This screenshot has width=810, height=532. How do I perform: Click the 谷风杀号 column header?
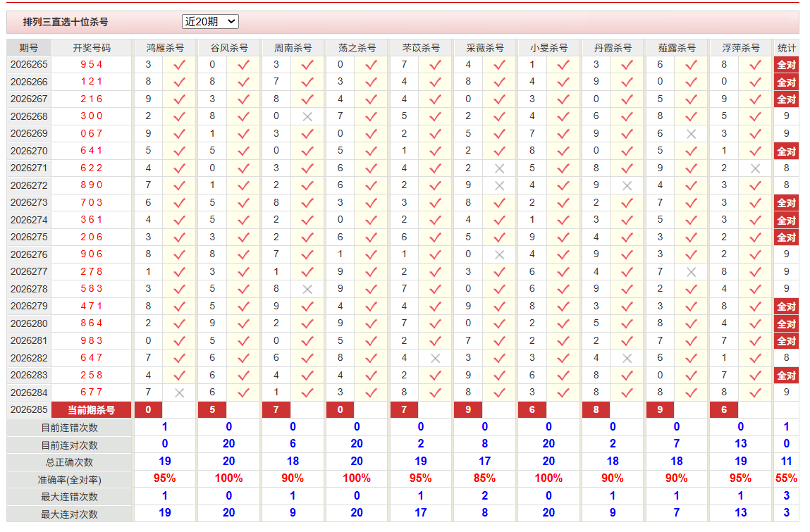[x=229, y=48]
